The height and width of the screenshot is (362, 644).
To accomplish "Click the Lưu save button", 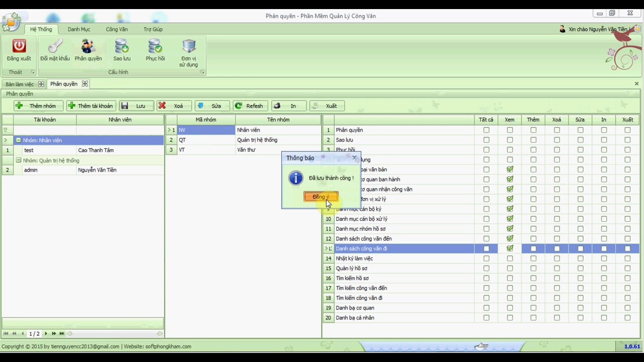I will [x=136, y=106].
